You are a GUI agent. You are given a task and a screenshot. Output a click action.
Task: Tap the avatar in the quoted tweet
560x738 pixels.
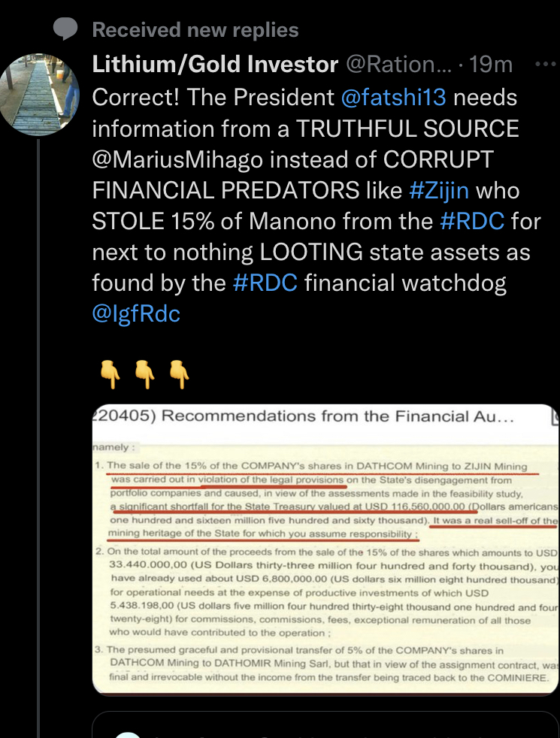(x=129, y=732)
